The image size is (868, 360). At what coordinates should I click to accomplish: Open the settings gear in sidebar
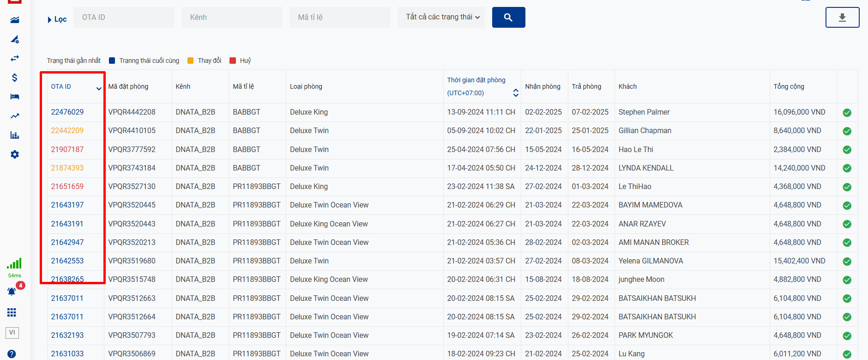(x=15, y=154)
